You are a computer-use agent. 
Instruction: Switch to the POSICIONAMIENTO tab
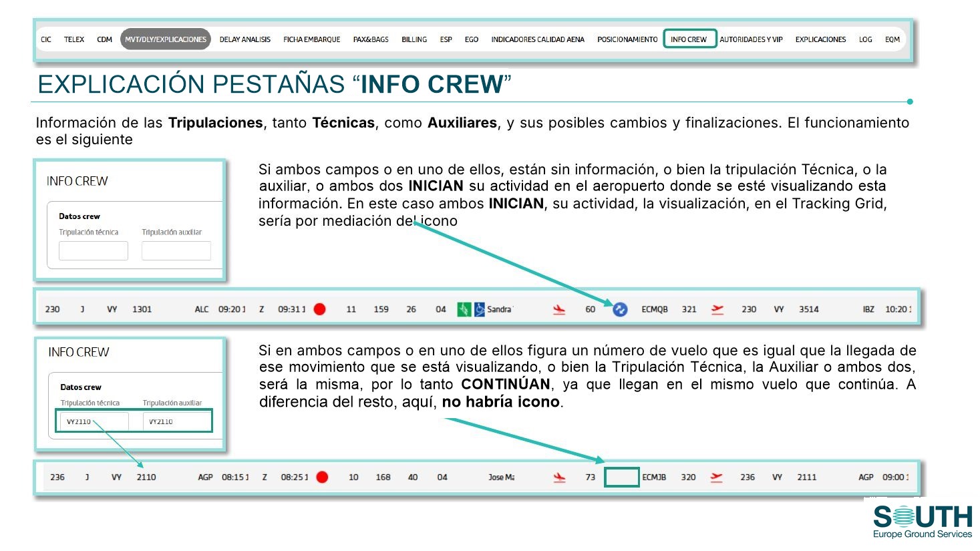(x=627, y=39)
